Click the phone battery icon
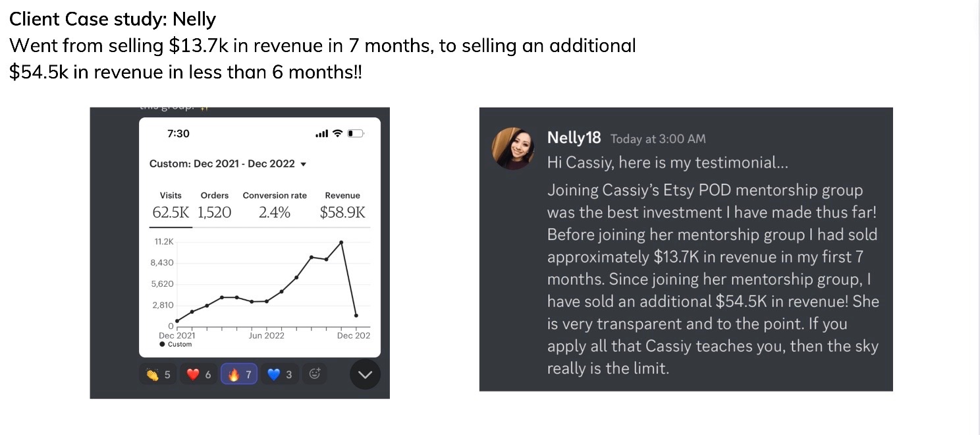The image size is (980, 435). [356, 134]
